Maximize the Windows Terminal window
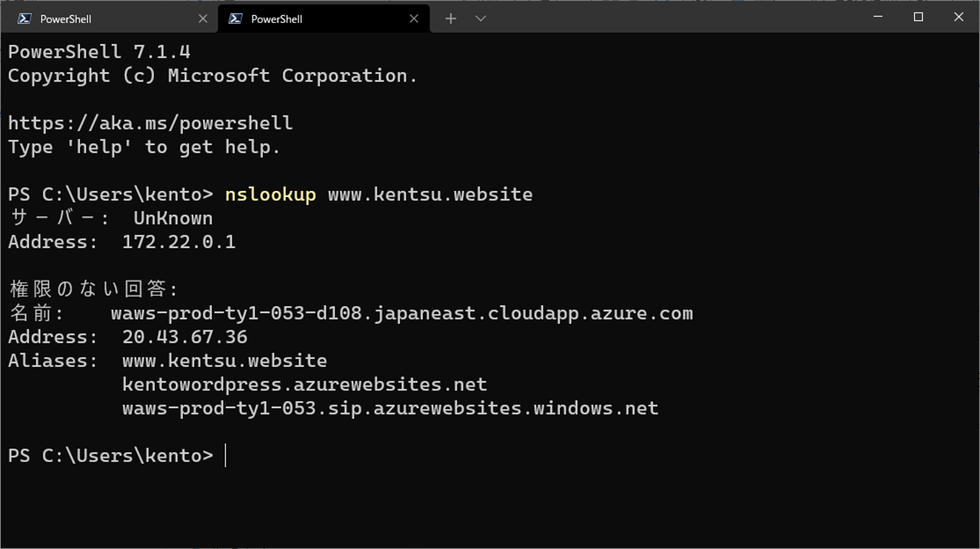Viewport: 980px width, 549px height. (x=918, y=17)
